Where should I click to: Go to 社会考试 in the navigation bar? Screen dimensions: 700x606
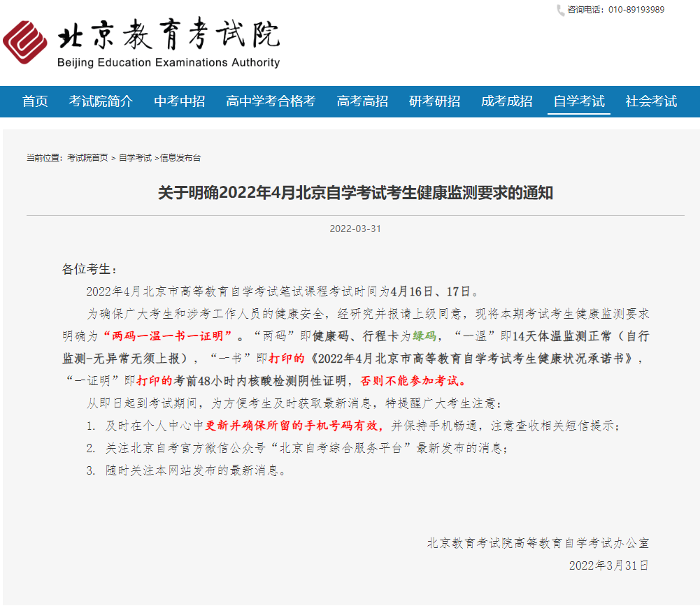pyautogui.click(x=651, y=101)
